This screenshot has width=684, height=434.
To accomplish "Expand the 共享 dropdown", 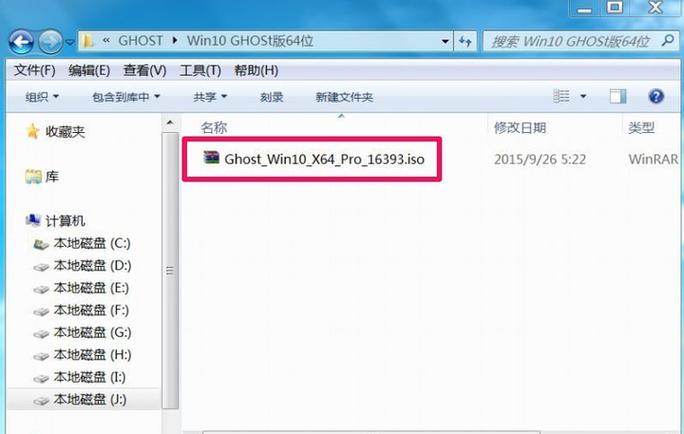I will click(x=210, y=96).
